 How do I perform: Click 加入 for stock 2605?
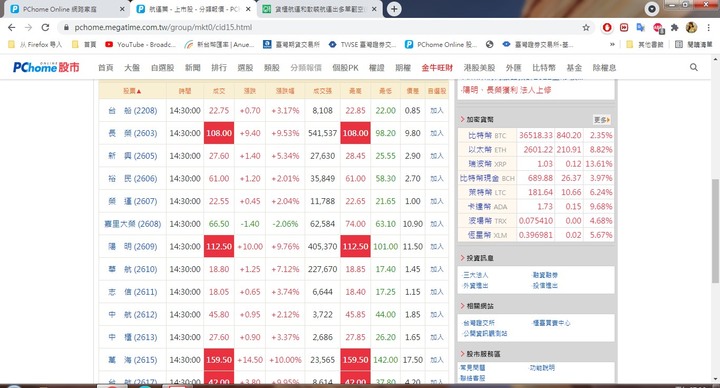pos(437,156)
